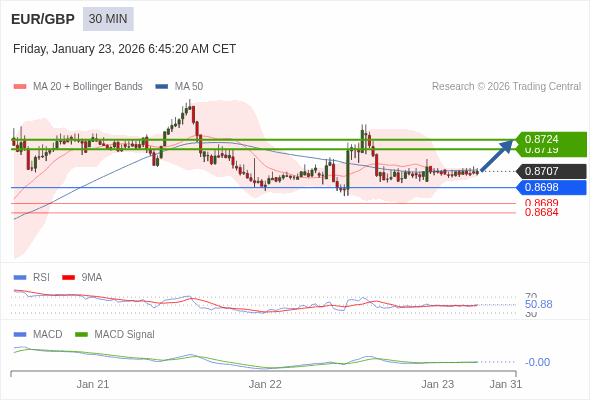Click the 0.8707 current price label
The width and height of the screenshot is (590, 400).
pos(552,171)
